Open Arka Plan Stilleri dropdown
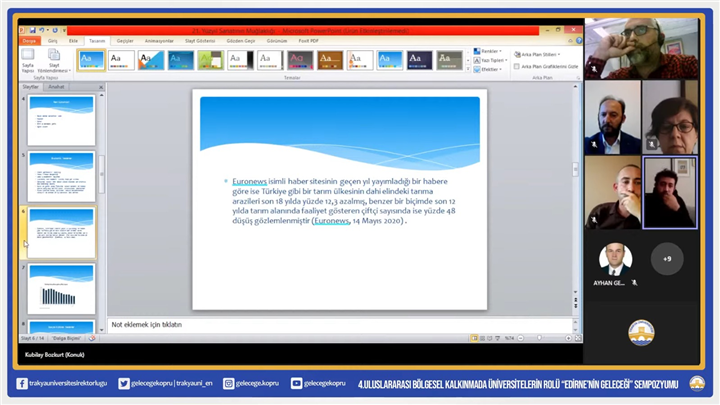 (x=537, y=54)
